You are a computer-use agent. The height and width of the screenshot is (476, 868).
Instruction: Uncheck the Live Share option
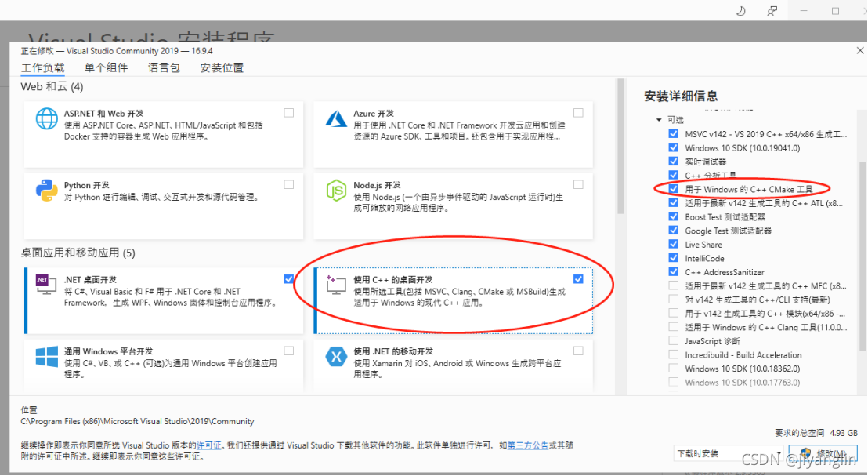coord(673,245)
